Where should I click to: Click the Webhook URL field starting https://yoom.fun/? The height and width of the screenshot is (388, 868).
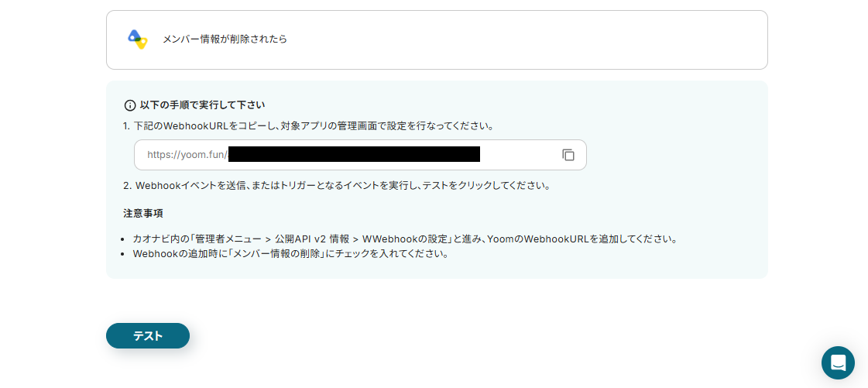coord(360,155)
